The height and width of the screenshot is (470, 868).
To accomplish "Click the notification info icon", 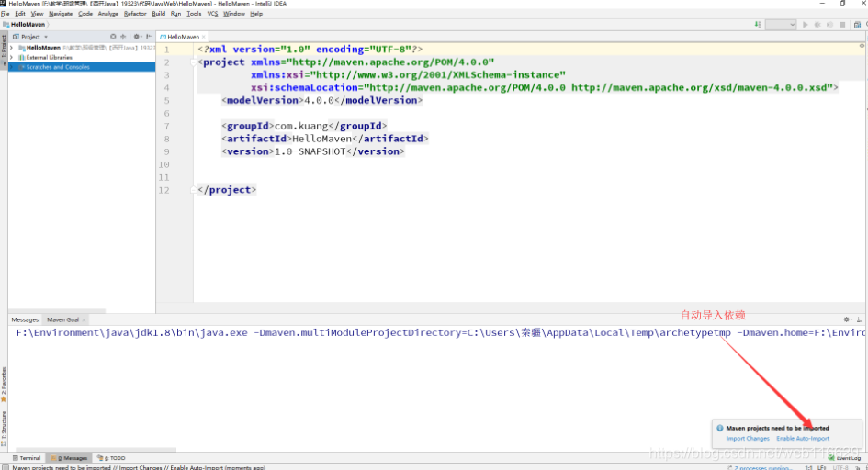I will [720, 428].
